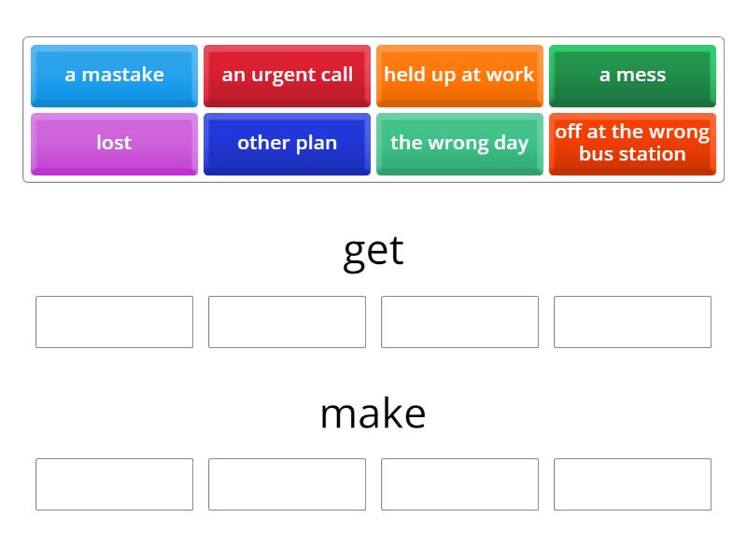Select the 'the wrong day' tile

coord(459,144)
